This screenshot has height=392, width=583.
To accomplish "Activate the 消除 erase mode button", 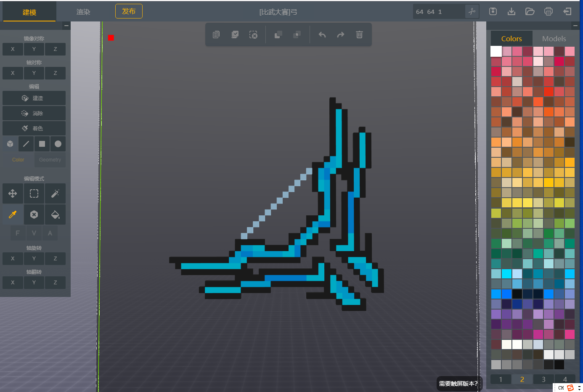I will (34, 113).
